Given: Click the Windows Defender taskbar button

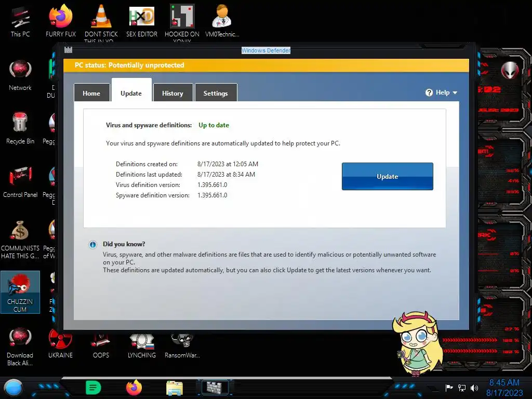Looking at the screenshot, I should click(x=215, y=387).
